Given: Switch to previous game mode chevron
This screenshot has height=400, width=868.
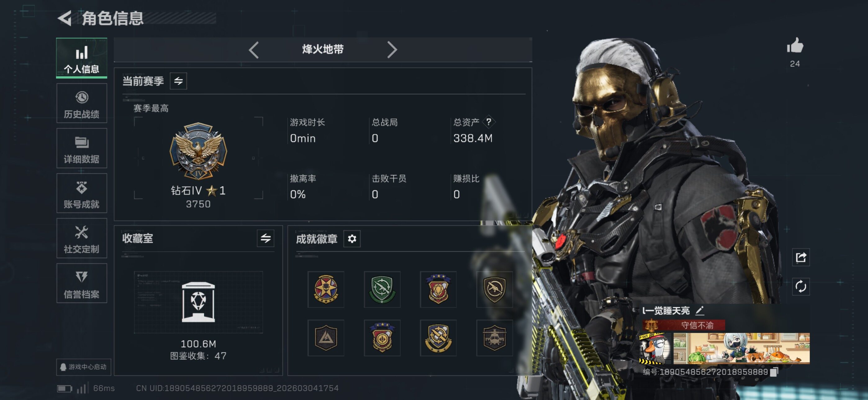Looking at the screenshot, I should pos(254,50).
